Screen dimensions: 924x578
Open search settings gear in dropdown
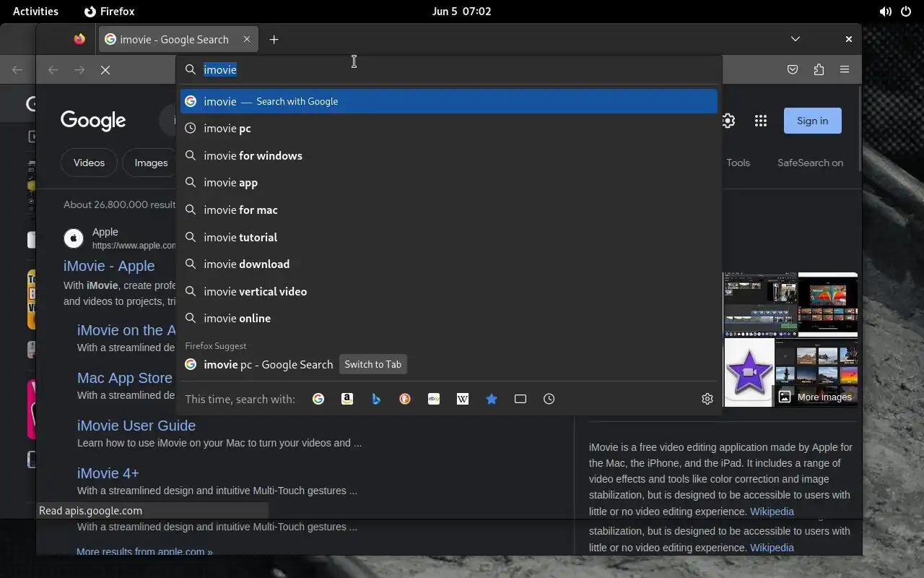707,399
